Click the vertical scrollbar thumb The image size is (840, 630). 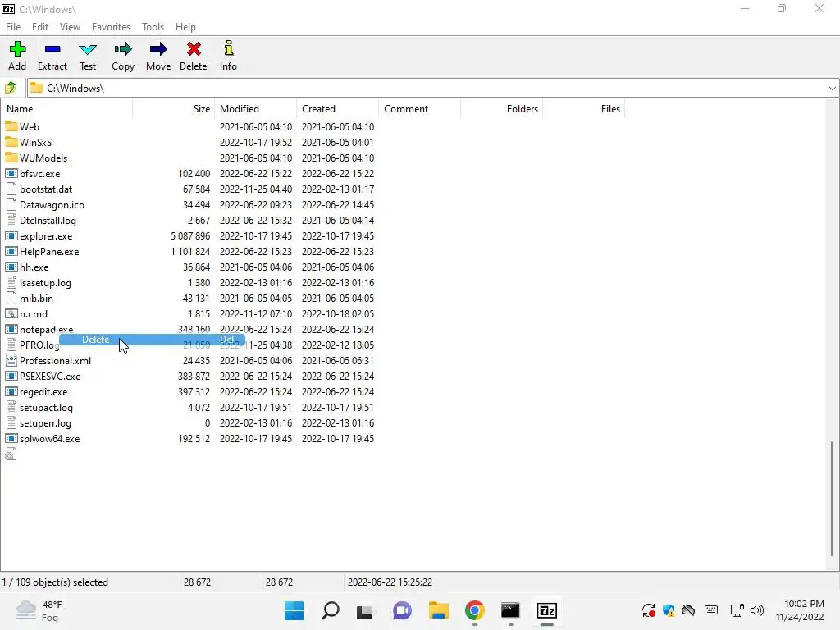(832, 498)
